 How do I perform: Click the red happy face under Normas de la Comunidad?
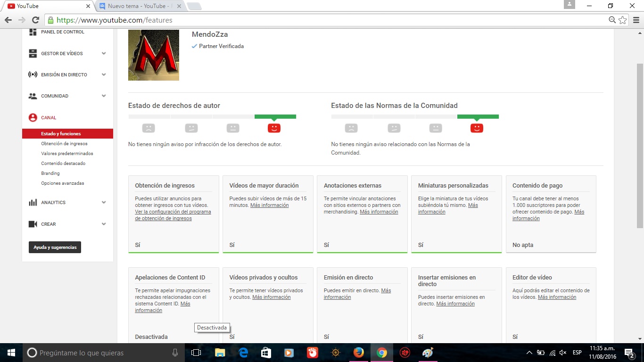click(x=477, y=128)
